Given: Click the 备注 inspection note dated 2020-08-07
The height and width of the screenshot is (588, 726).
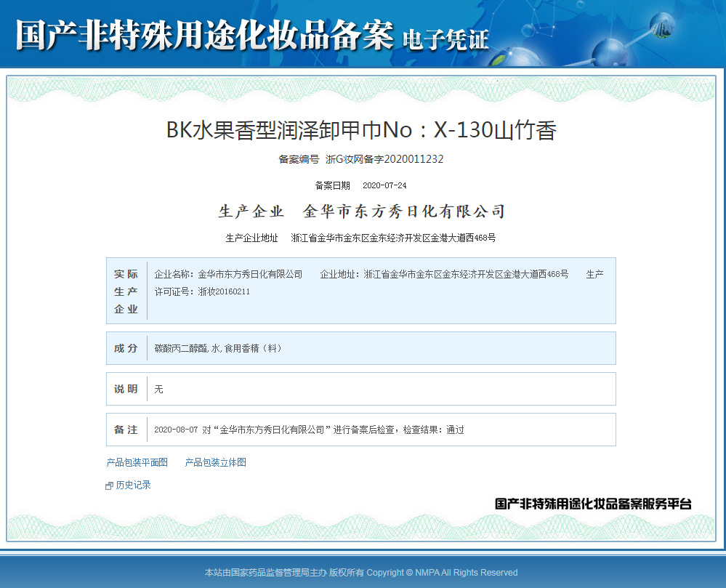Looking at the screenshot, I should pos(309,430).
